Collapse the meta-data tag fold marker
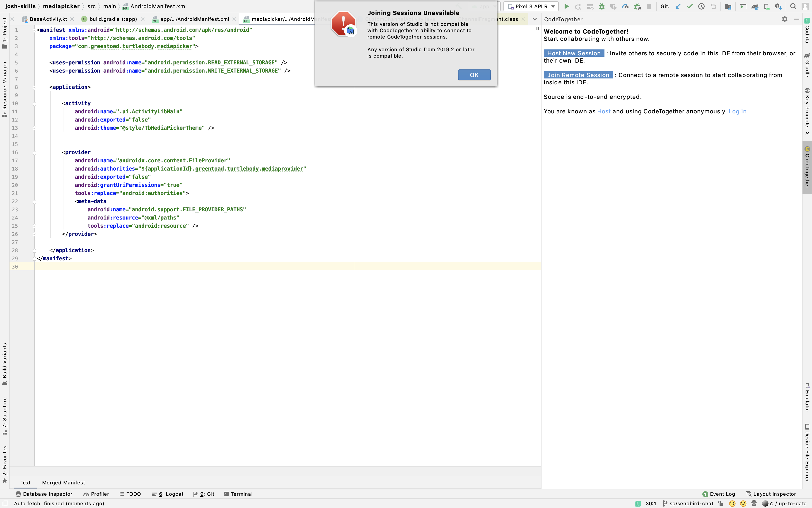Screen dimensions: 812x508 (x=34, y=202)
